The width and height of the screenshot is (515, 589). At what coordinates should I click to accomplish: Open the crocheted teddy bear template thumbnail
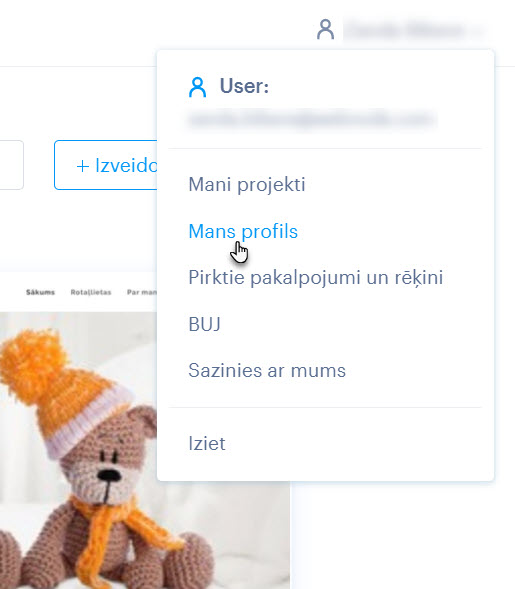[x=145, y=450]
